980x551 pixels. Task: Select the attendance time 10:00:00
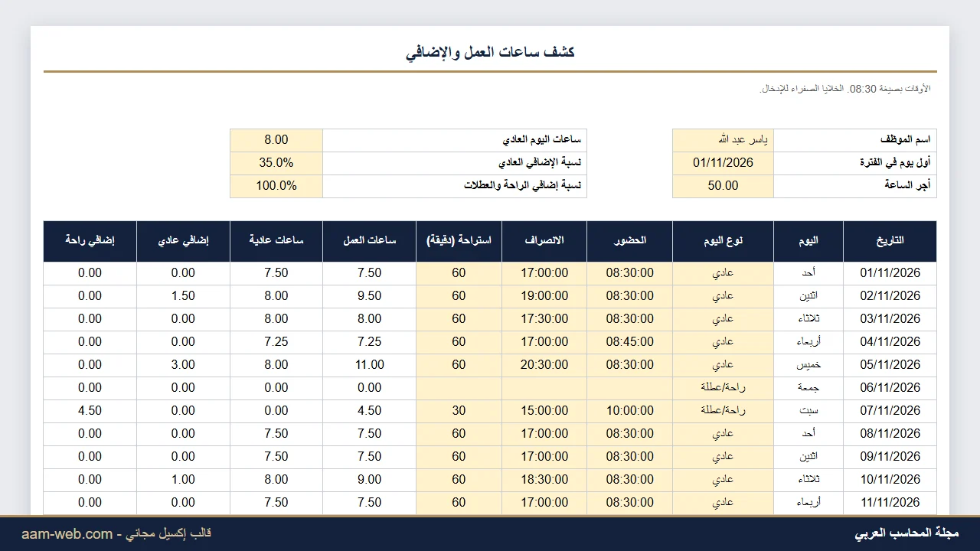pyautogui.click(x=630, y=411)
